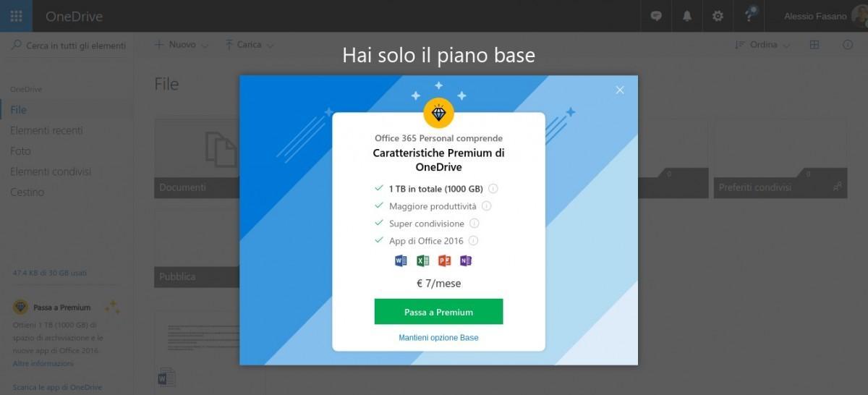This screenshot has height=395, width=868.
Task: Click the chat feedback icon in header
Action: 656,16
